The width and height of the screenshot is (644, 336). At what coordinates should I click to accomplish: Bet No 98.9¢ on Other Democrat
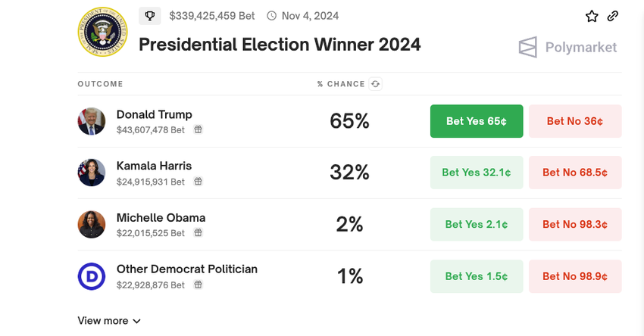575,276
